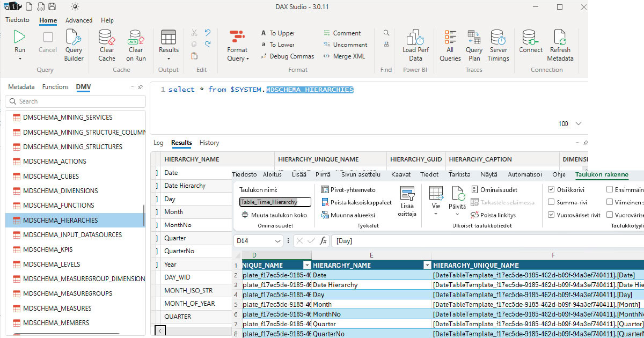Switch to the Functions pane tab

click(55, 87)
